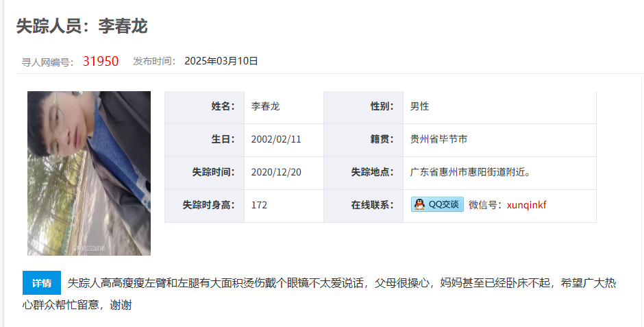Open the missing person's photo thumbnail
Viewport: 644px width, 327px height.
pyautogui.click(x=89, y=173)
